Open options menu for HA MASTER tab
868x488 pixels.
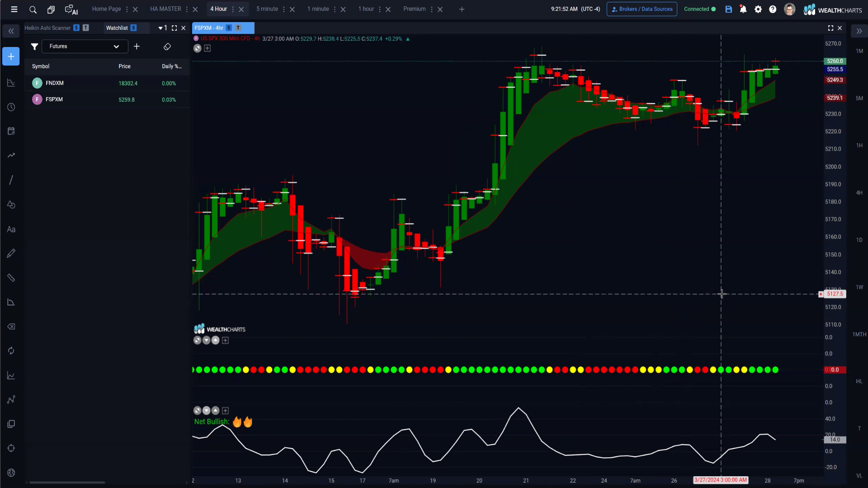coord(187,9)
